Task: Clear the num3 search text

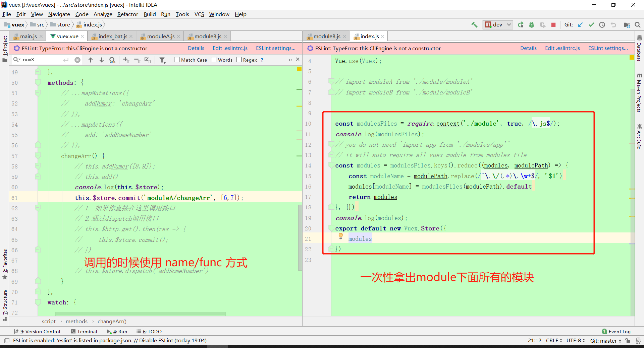Action: click(77, 60)
